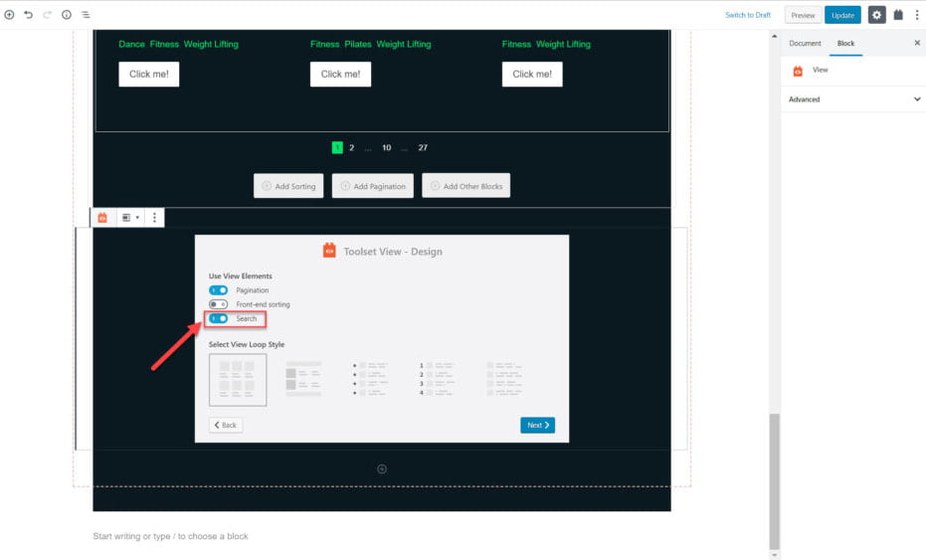
Task: Click scrollbar up arrow of editor
Action: 774,36
